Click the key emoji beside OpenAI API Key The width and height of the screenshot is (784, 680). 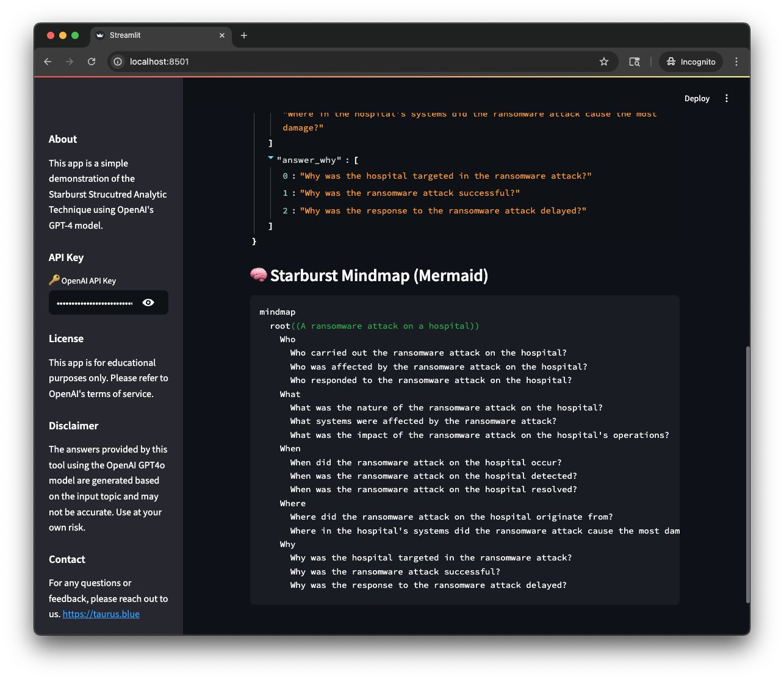tap(54, 280)
